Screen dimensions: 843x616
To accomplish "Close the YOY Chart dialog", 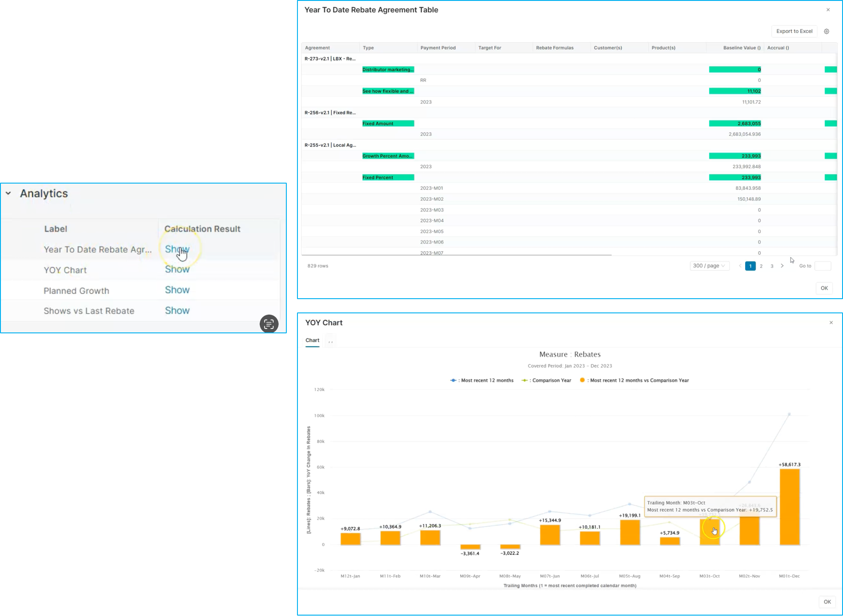I will (x=831, y=323).
